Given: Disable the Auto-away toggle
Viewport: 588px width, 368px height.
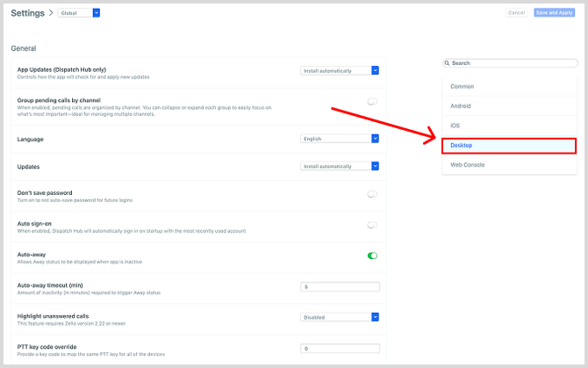Looking at the screenshot, I should (372, 256).
